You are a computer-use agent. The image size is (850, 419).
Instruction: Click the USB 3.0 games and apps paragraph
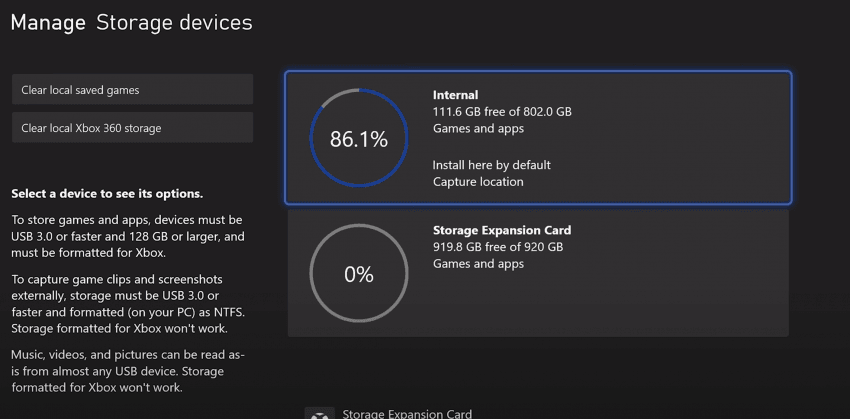[127, 236]
